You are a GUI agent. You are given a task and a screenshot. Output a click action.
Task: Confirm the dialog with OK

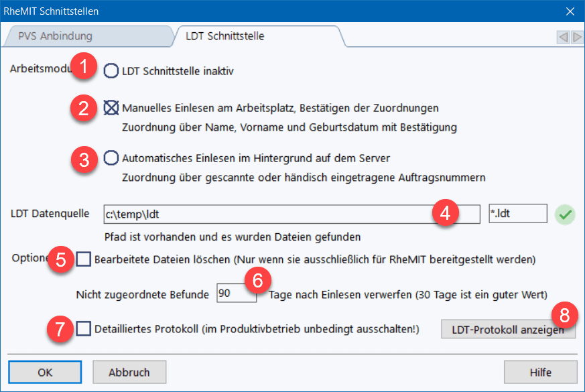click(45, 371)
